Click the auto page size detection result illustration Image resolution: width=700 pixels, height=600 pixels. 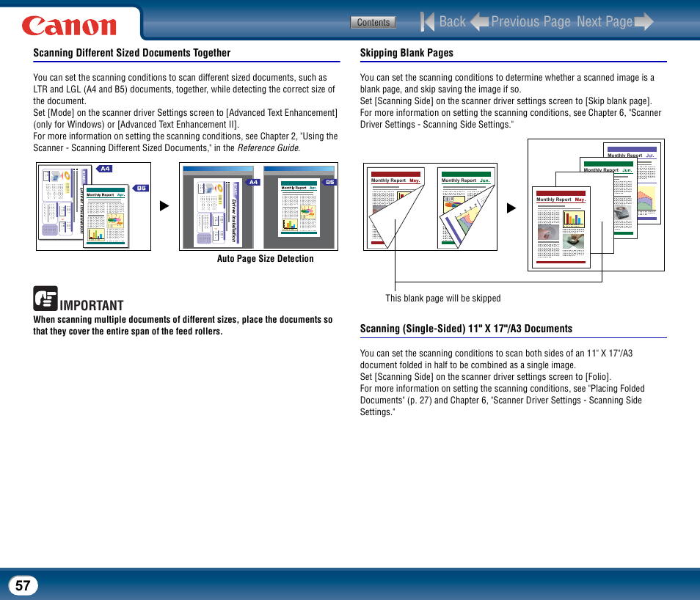[x=258, y=206]
